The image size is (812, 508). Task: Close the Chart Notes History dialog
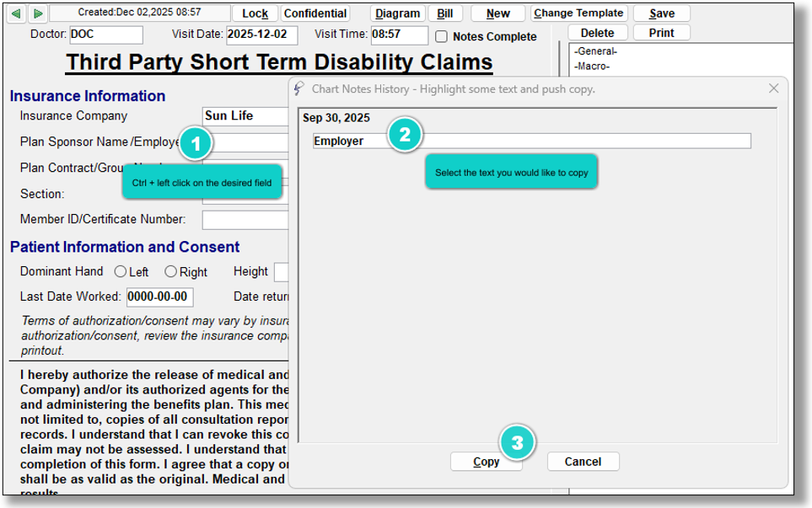click(x=773, y=88)
